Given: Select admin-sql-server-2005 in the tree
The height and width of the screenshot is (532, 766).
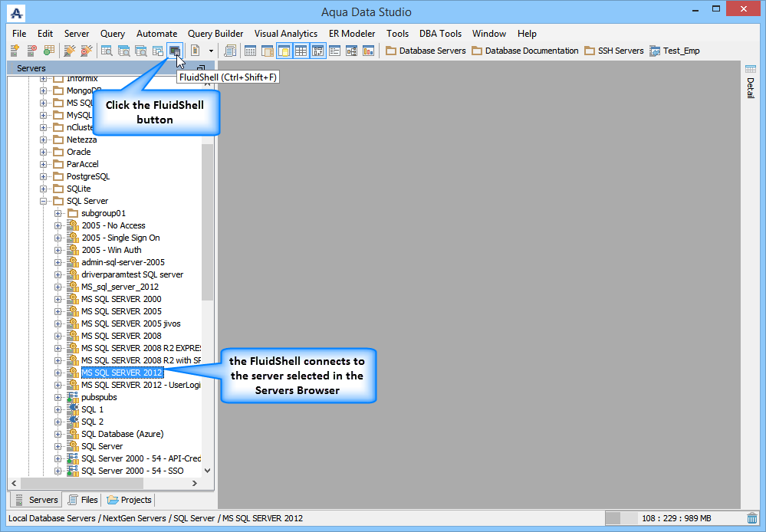Looking at the screenshot, I should coord(123,262).
